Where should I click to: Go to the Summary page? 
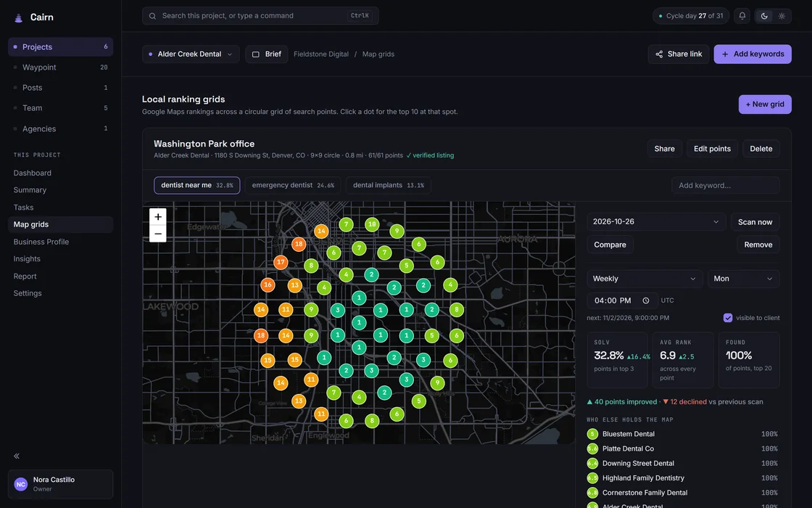coord(61,190)
